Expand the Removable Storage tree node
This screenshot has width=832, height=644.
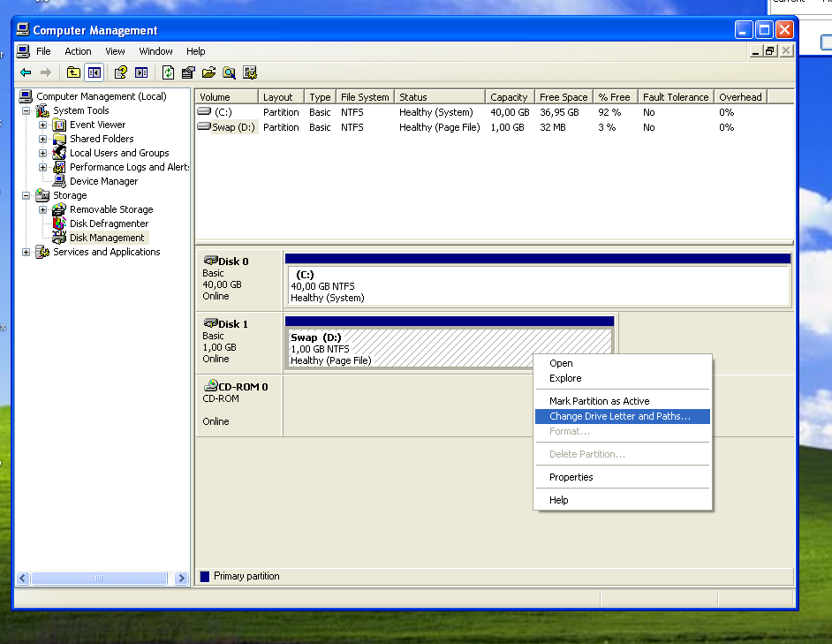pos(42,209)
